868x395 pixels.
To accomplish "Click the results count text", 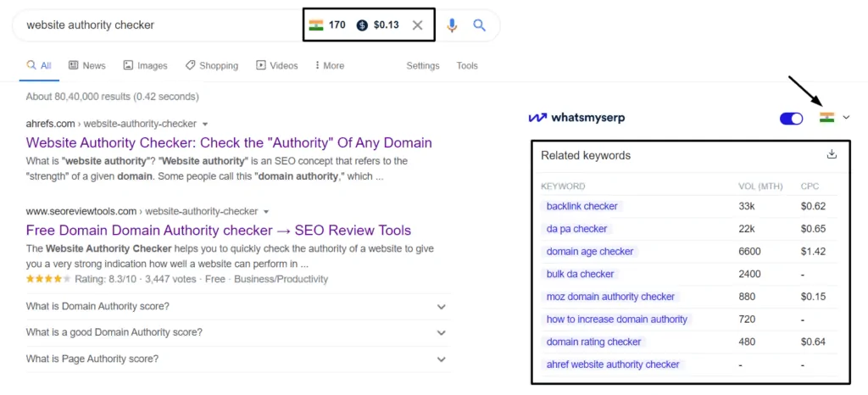I will pos(113,97).
